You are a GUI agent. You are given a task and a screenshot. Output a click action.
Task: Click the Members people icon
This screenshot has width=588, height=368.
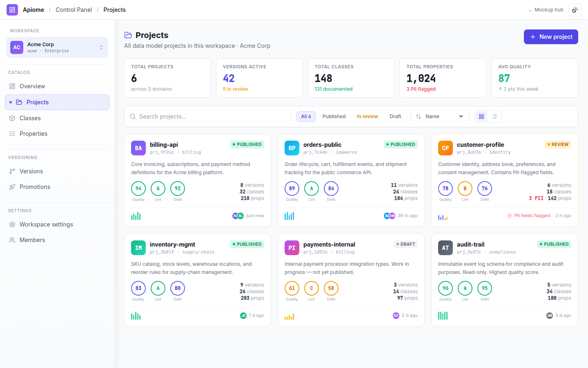coord(12,240)
